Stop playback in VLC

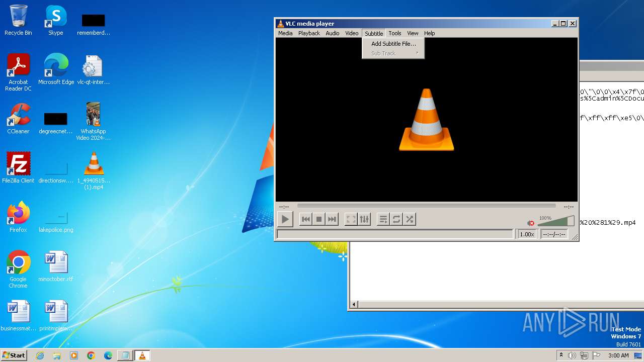coord(318,219)
